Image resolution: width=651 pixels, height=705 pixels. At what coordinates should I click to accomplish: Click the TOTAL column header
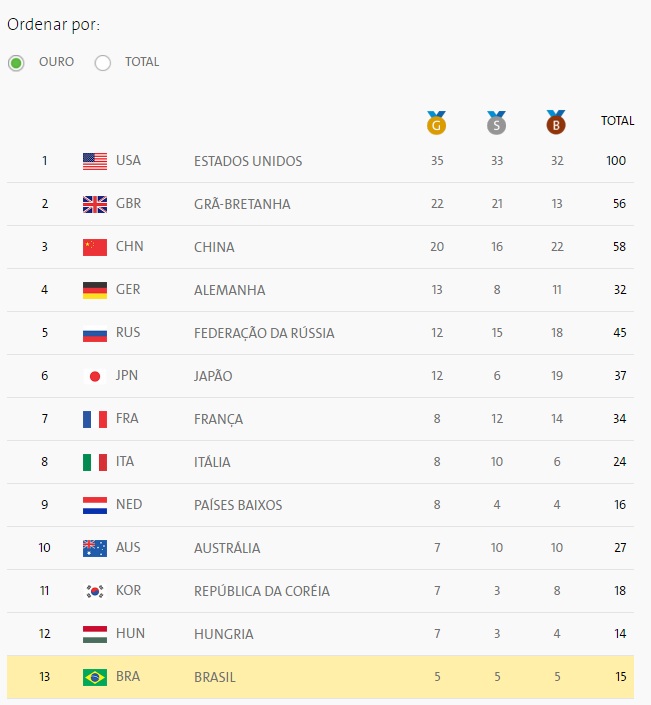[x=617, y=120]
